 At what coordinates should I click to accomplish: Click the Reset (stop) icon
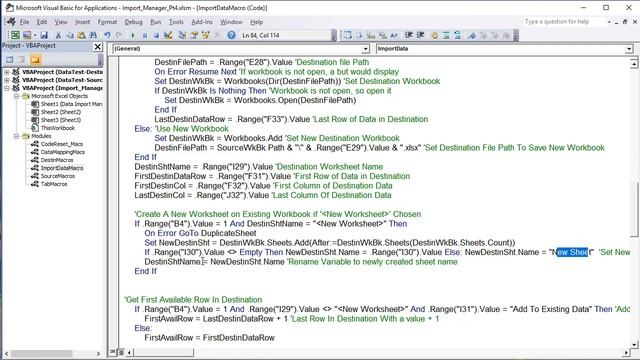click(x=156, y=35)
